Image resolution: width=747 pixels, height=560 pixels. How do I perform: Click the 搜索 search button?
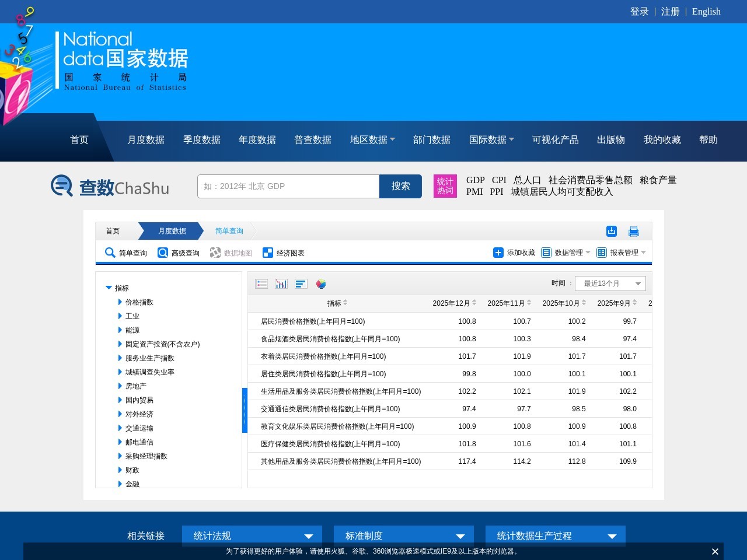click(x=400, y=186)
